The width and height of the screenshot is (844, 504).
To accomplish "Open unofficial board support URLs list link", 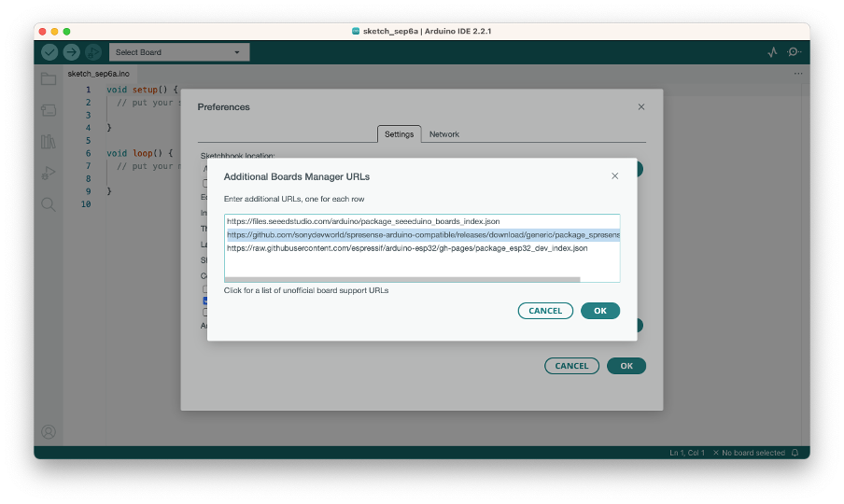I will click(305, 290).
